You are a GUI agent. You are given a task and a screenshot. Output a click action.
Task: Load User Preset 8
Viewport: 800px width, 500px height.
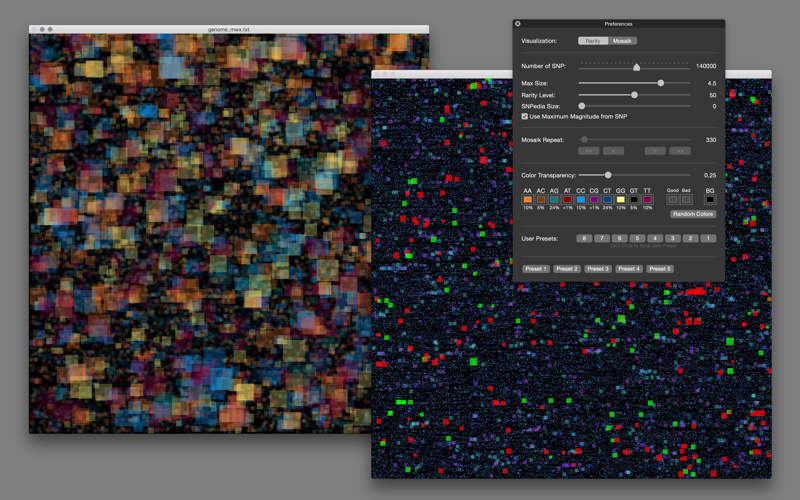[584, 238]
